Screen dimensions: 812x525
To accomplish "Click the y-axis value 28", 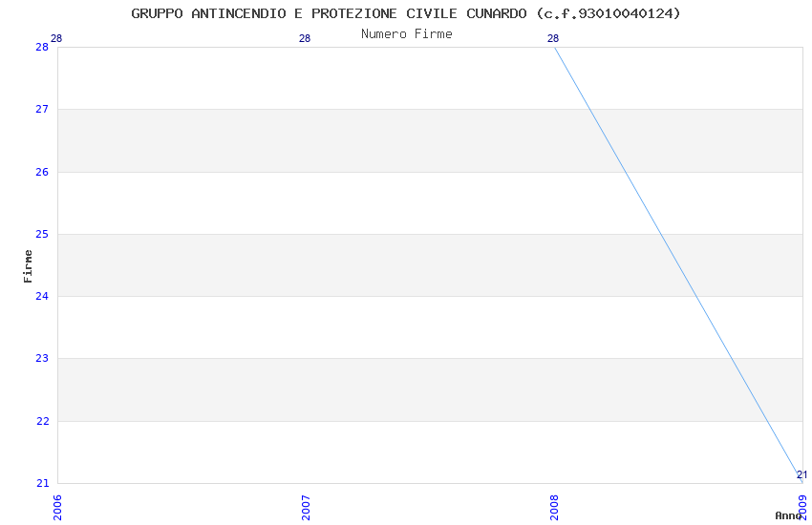I will coord(42,47).
